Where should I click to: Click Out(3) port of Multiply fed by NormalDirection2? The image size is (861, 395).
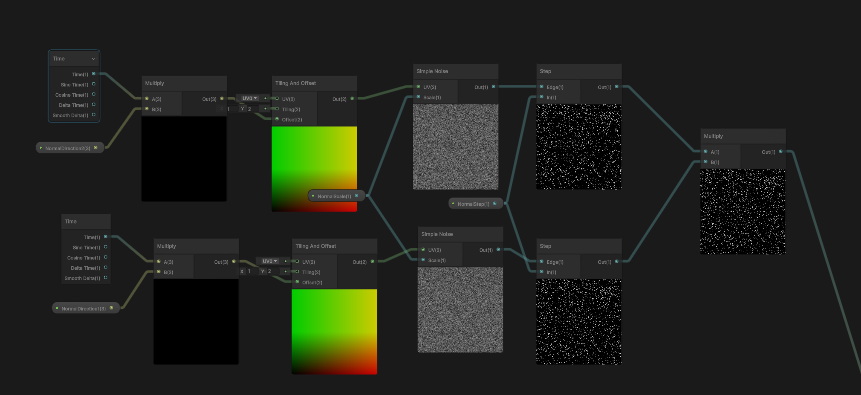click(222, 99)
